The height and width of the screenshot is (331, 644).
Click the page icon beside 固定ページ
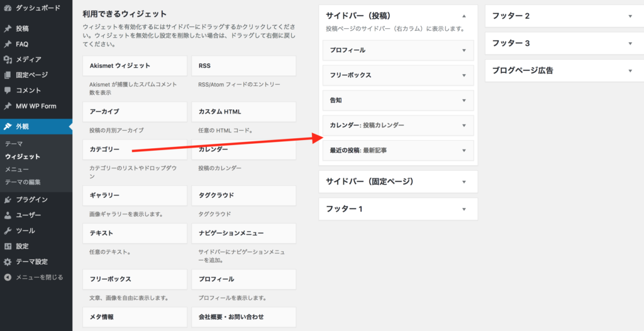click(x=8, y=75)
